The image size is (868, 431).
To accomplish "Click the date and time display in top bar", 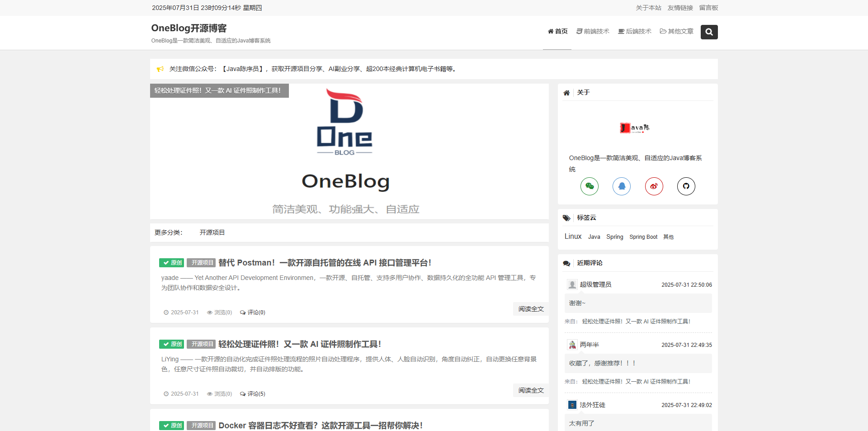I will (207, 8).
